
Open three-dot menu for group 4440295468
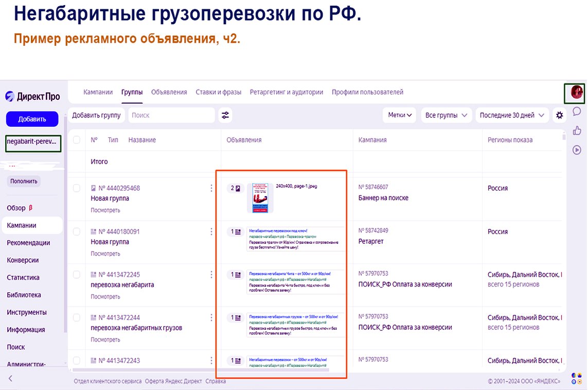[x=211, y=188]
